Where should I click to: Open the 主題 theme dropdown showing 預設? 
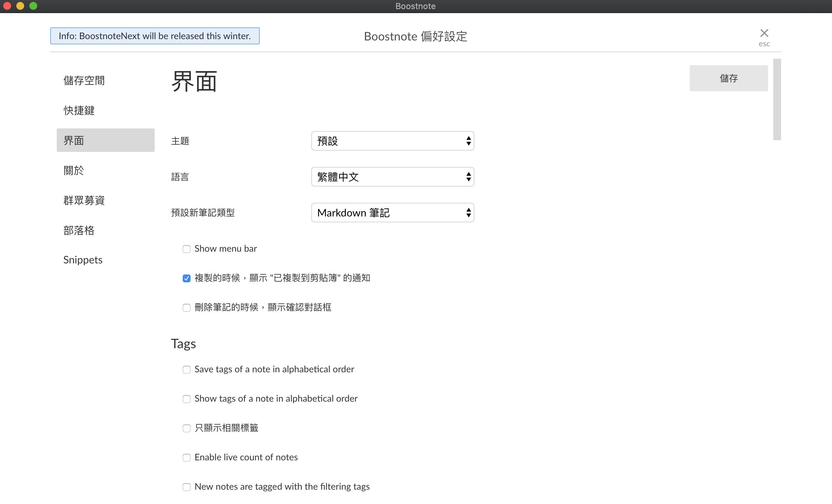pos(393,141)
